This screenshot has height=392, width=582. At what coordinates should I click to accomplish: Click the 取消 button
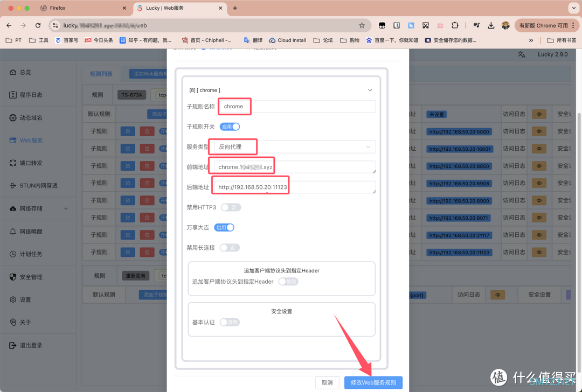click(328, 382)
